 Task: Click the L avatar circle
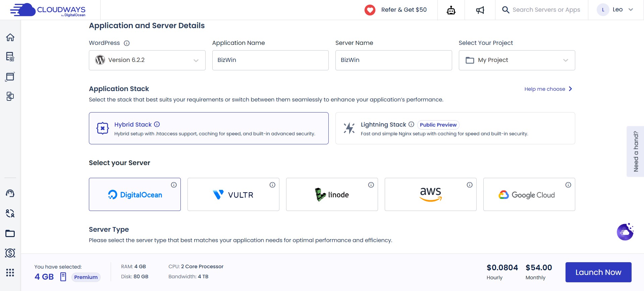(603, 10)
